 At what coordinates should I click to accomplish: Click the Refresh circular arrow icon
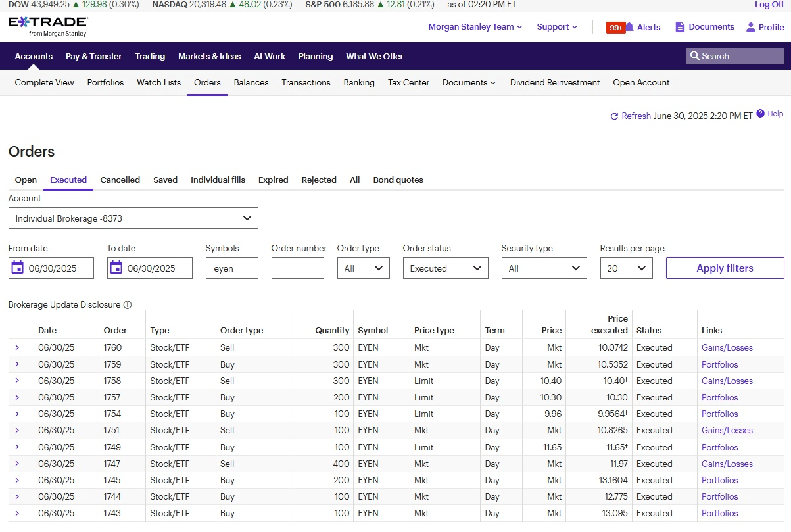[614, 116]
